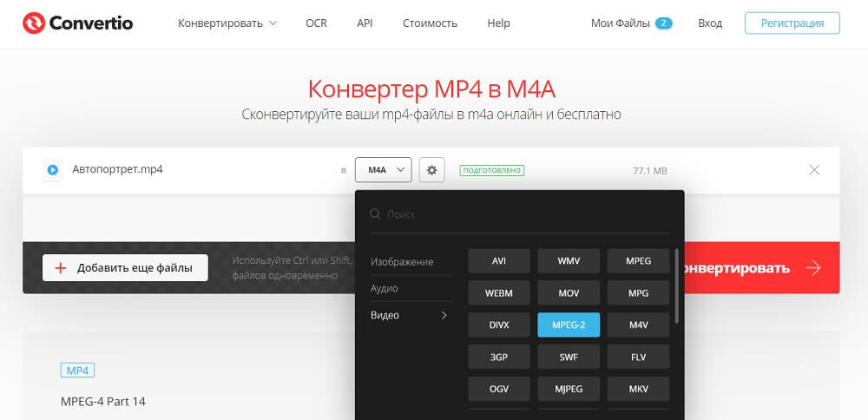Choose WMV output format
868x420 pixels.
[x=569, y=261]
